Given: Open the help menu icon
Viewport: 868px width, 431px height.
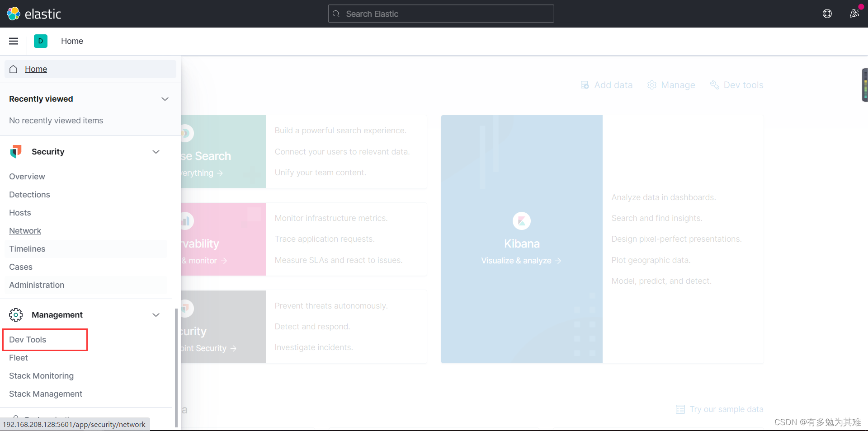Looking at the screenshot, I should pos(827,14).
